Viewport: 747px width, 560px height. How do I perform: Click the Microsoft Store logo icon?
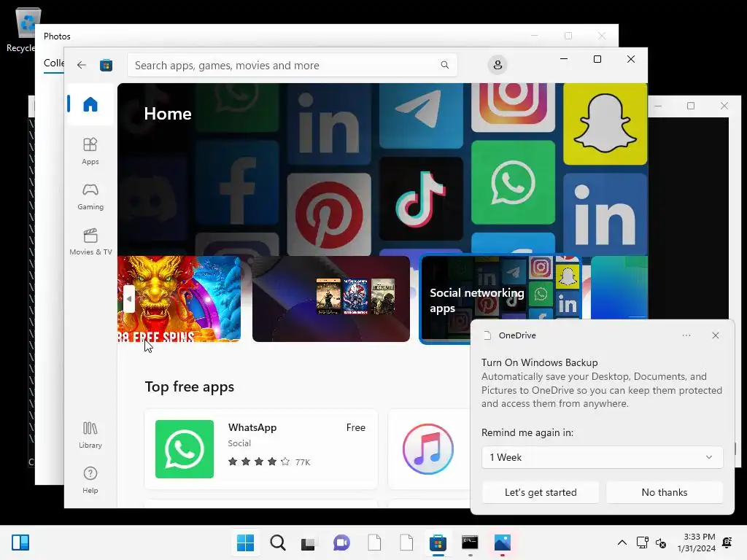coord(106,65)
